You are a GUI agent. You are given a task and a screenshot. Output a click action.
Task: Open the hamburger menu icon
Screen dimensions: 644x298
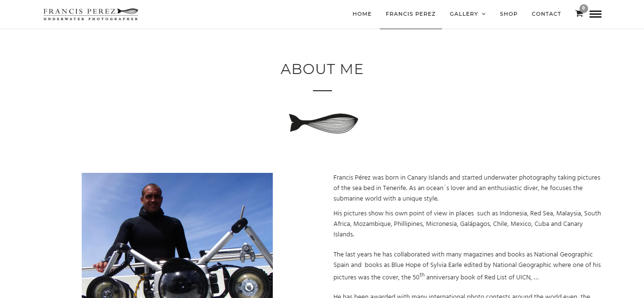595,14
